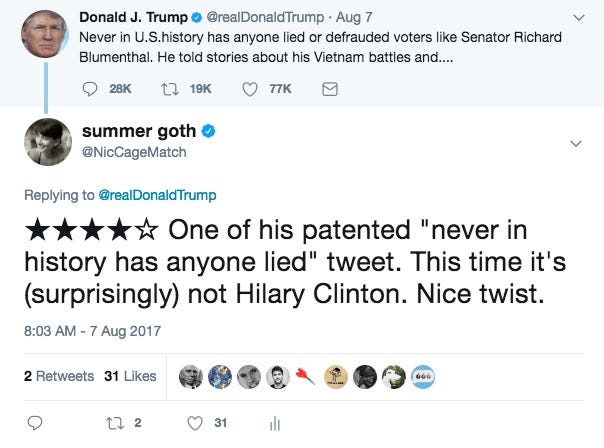
Task: Open @NicCageMatch handle
Action: click(x=134, y=152)
